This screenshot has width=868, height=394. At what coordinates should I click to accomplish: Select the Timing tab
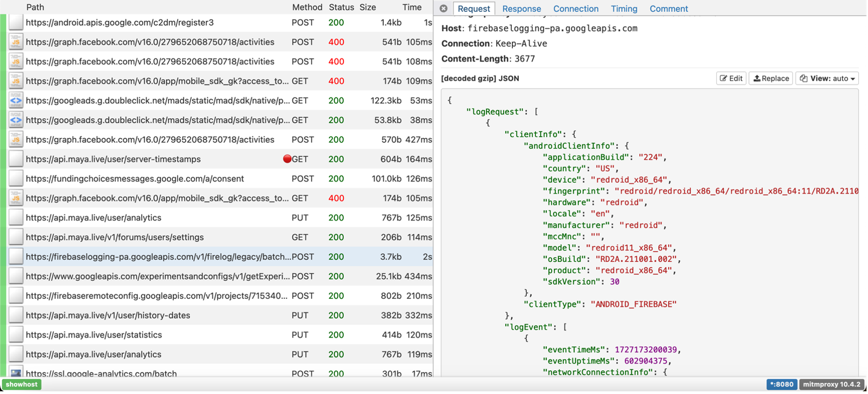(x=624, y=9)
